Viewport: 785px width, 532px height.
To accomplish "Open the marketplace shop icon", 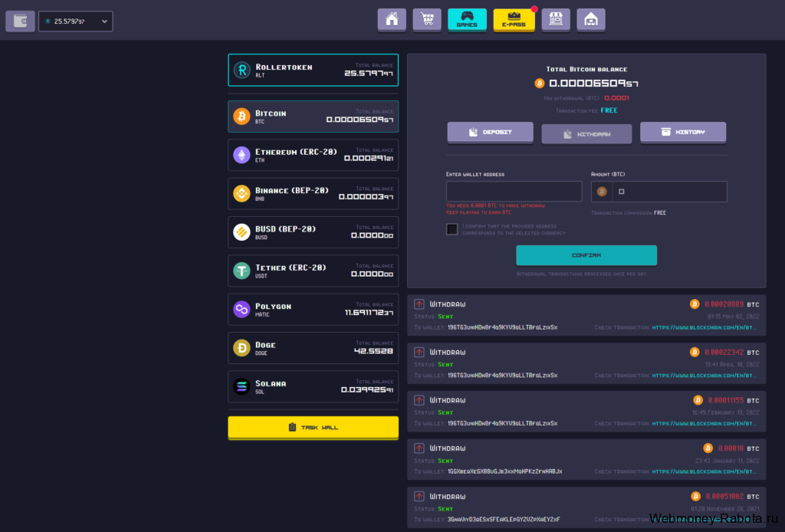I will click(x=556, y=20).
